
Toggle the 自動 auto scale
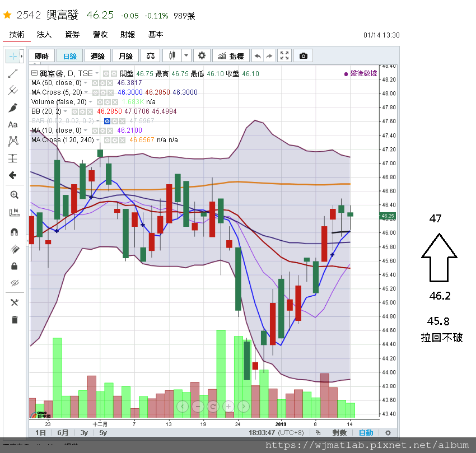[366, 433]
